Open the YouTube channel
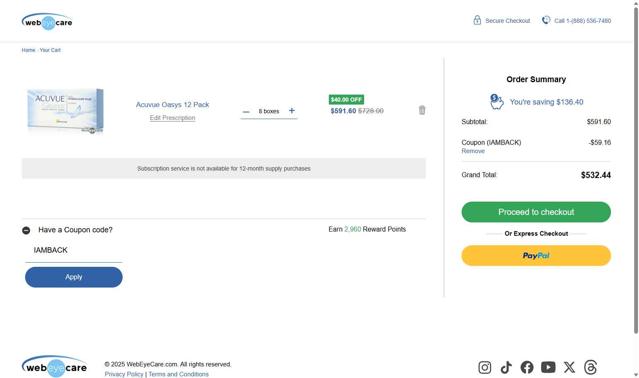This screenshot has width=639, height=378. tap(548, 367)
